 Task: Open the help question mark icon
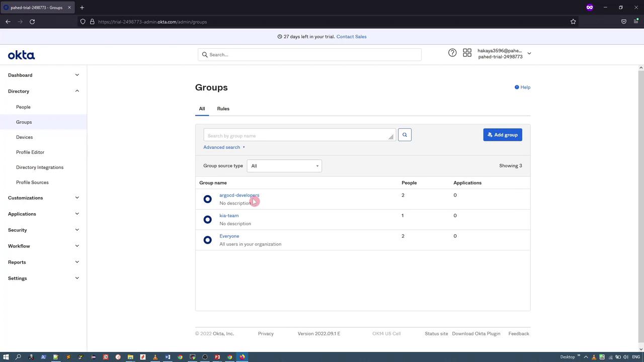(x=452, y=53)
